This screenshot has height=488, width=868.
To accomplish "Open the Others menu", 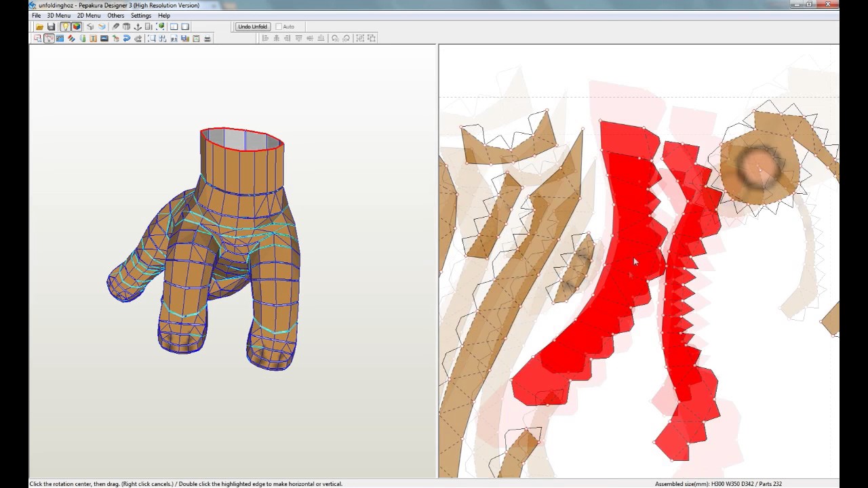I will tap(116, 16).
